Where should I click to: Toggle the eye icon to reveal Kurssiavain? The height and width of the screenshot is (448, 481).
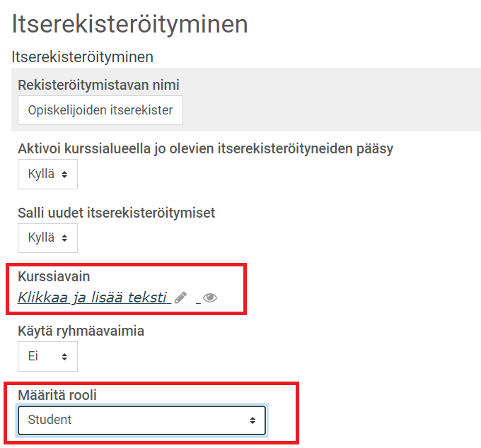point(210,297)
